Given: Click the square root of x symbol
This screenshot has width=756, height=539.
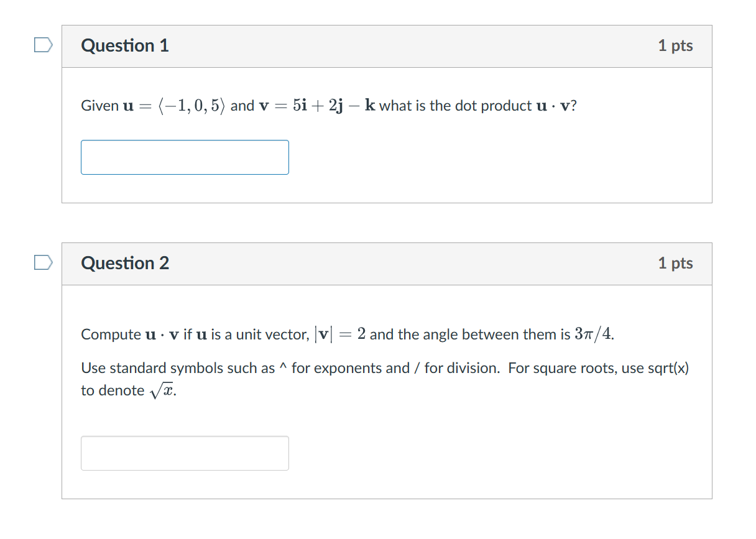Looking at the screenshot, I should coord(161,391).
